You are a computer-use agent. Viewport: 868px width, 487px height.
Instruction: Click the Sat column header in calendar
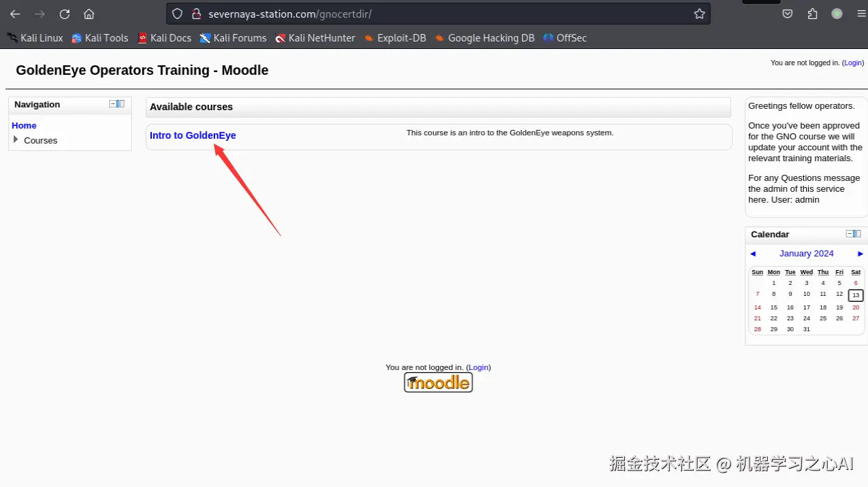856,272
